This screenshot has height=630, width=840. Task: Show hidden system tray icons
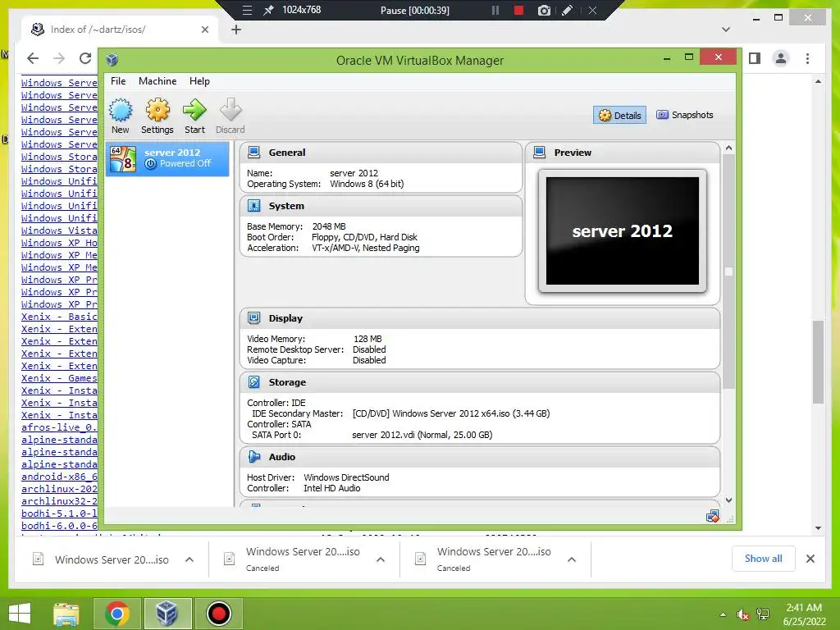tap(724, 614)
